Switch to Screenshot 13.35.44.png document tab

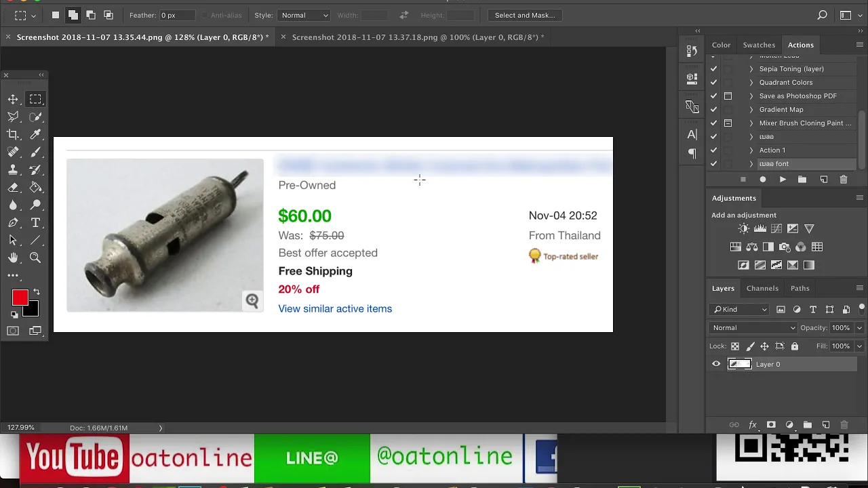click(x=142, y=37)
